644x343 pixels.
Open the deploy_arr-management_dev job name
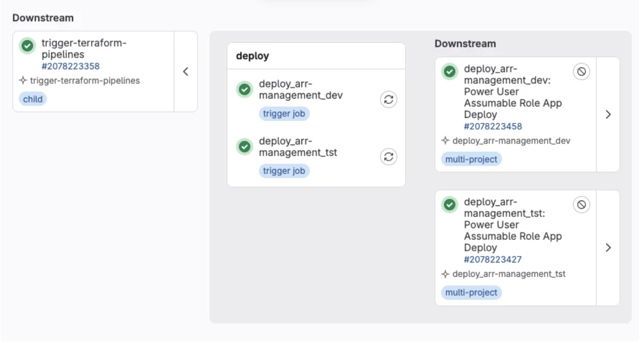coord(301,89)
